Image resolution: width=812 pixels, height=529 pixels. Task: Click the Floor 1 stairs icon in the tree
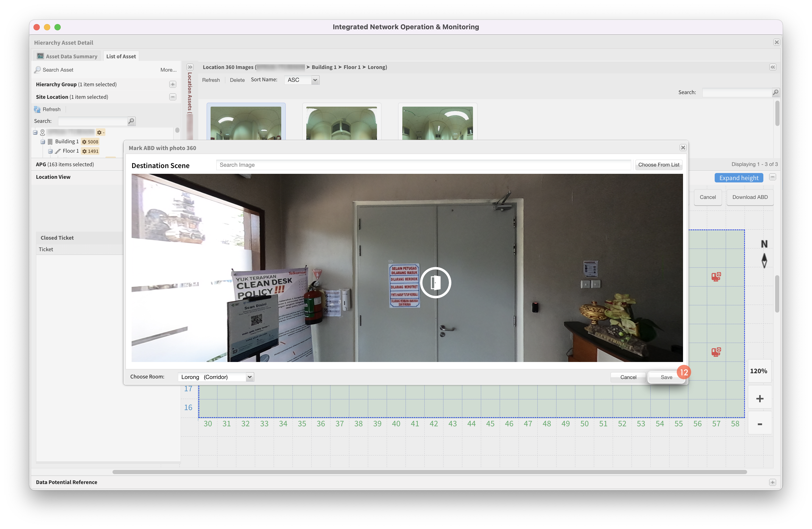point(58,151)
